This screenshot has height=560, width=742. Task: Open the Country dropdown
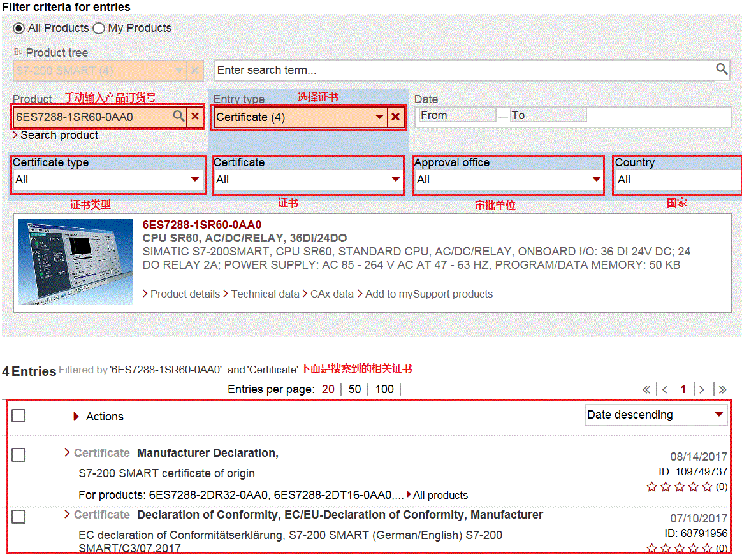678,180
